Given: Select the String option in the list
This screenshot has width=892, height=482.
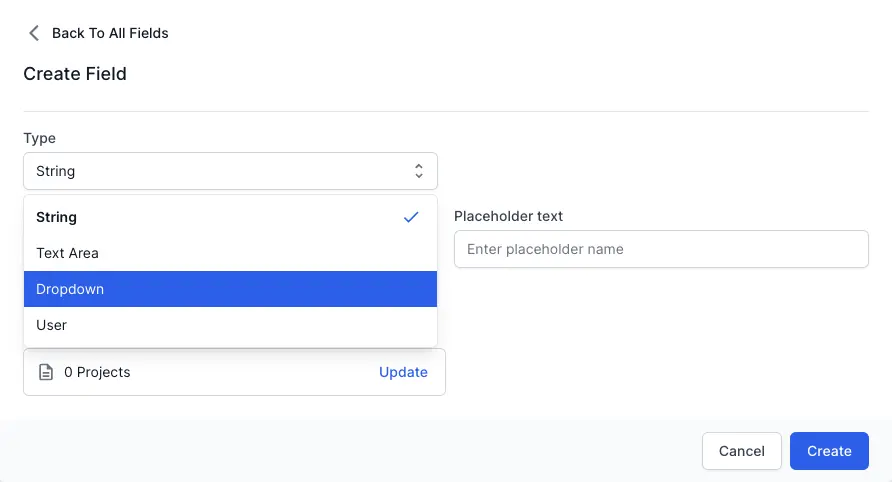Looking at the screenshot, I should 57,217.
